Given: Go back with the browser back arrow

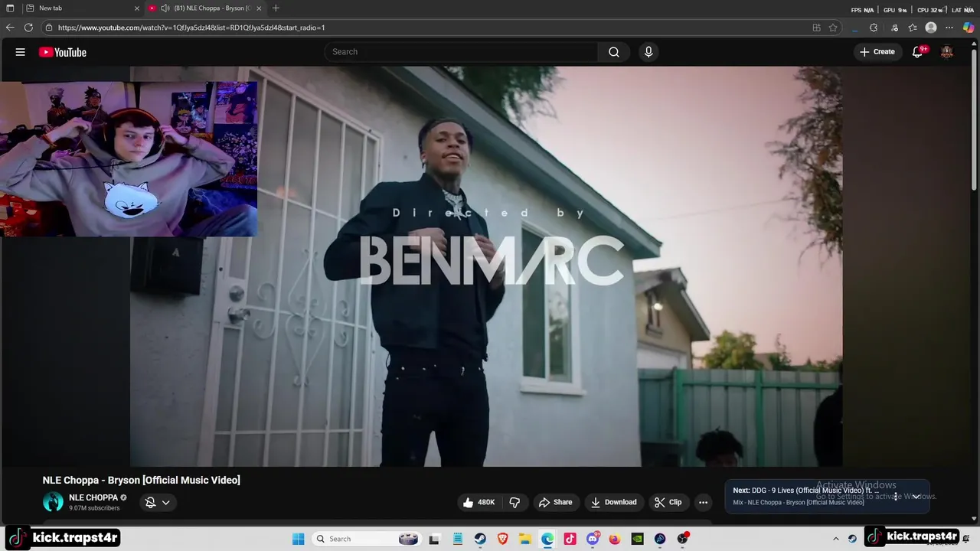Looking at the screenshot, I should tap(10, 28).
